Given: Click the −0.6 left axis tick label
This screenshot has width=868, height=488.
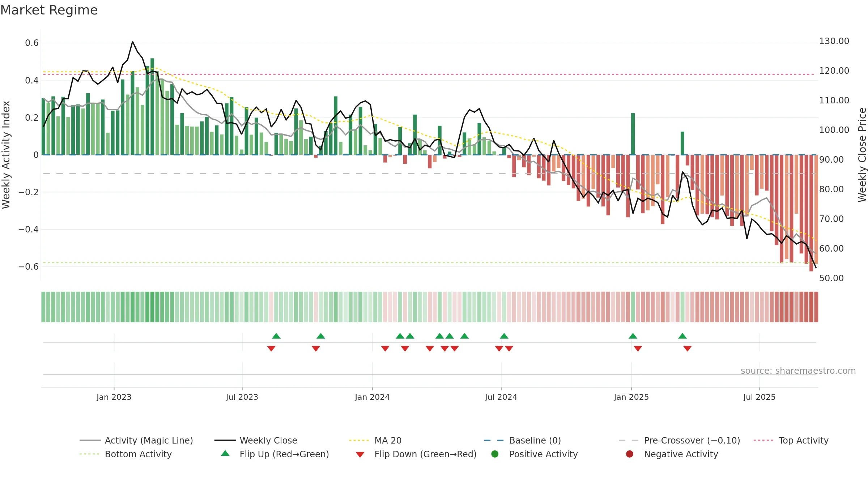Looking at the screenshot, I should point(29,266).
